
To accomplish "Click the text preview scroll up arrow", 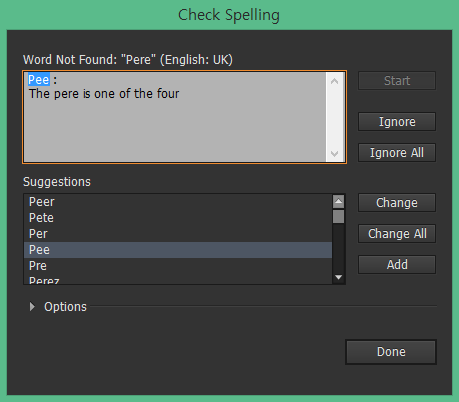I will (334, 81).
